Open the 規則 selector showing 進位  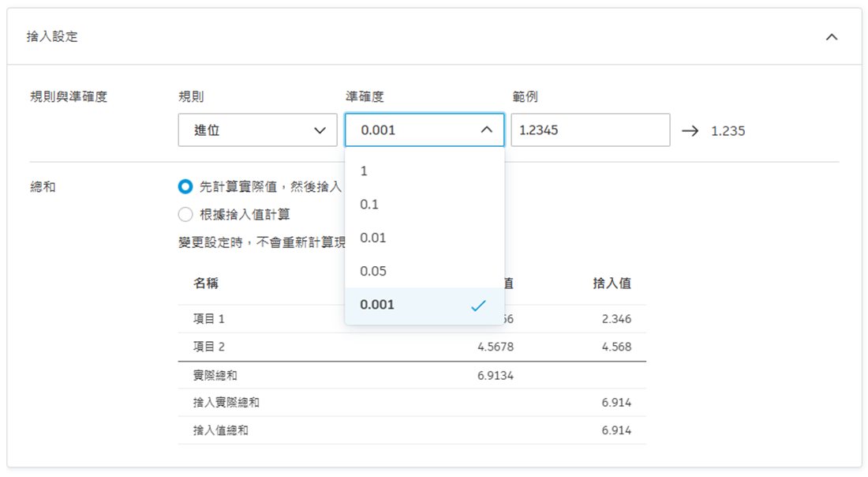coord(257,130)
